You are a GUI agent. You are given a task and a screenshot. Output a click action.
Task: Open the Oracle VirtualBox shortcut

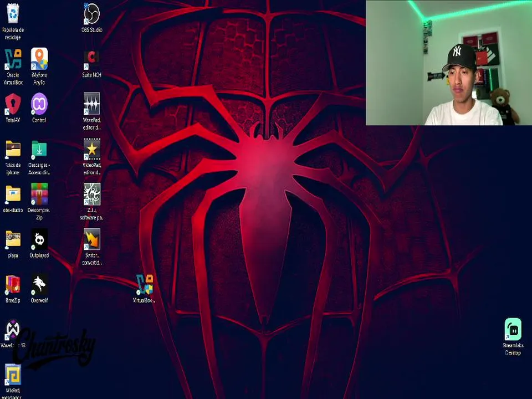pos(13,59)
